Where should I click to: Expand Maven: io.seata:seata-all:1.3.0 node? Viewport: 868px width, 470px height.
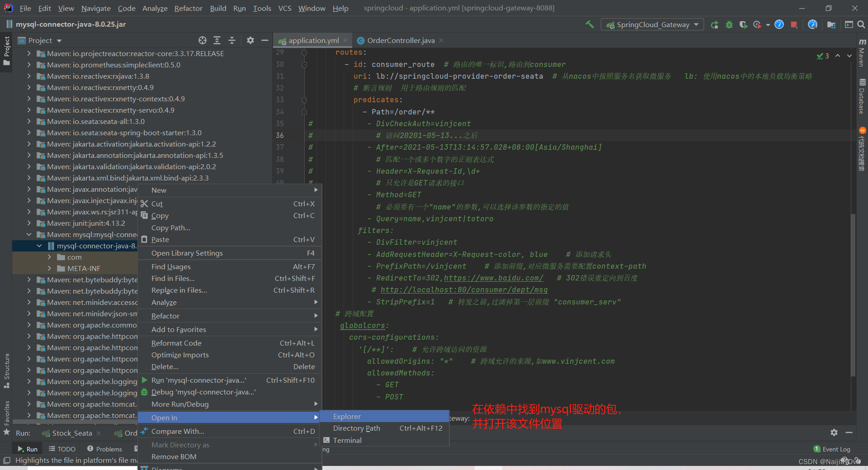(29, 121)
